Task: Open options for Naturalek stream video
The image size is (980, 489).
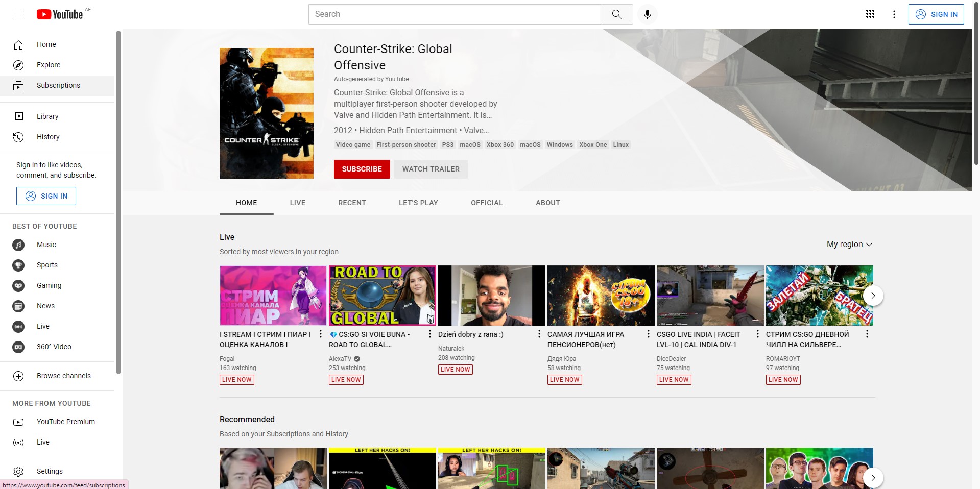Action: pyautogui.click(x=539, y=334)
